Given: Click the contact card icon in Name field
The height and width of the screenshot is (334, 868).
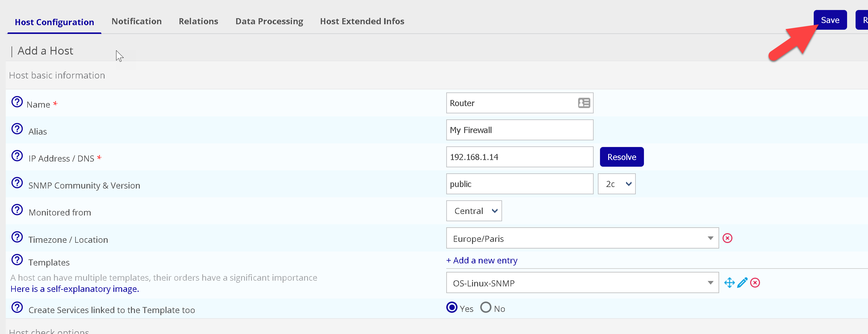Looking at the screenshot, I should coord(584,103).
